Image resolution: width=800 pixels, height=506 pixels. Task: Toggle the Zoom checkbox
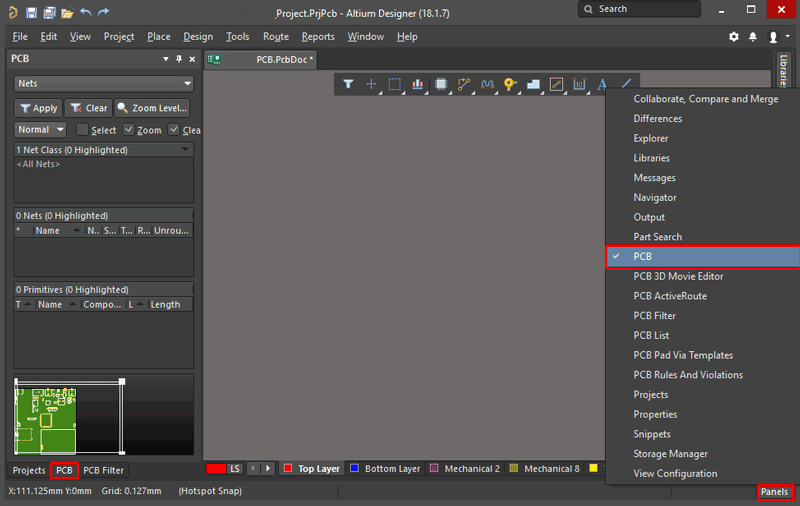click(x=129, y=130)
